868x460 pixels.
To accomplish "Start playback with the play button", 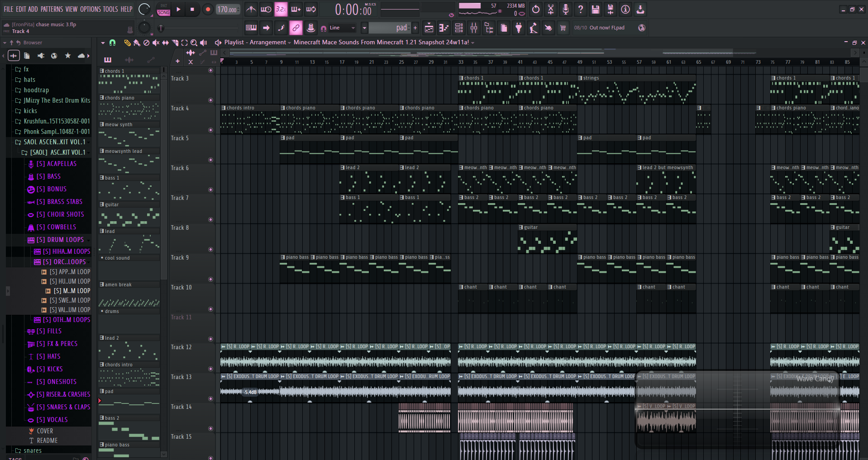I will 178,9.
